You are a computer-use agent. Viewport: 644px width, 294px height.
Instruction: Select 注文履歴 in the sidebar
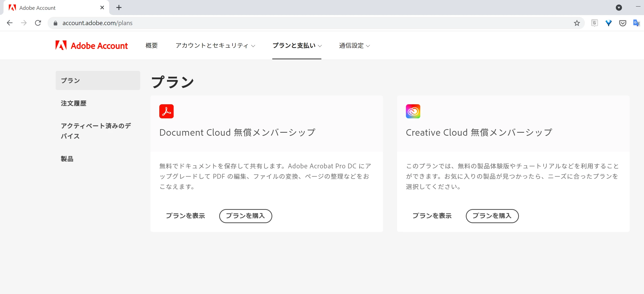pos(73,103)
